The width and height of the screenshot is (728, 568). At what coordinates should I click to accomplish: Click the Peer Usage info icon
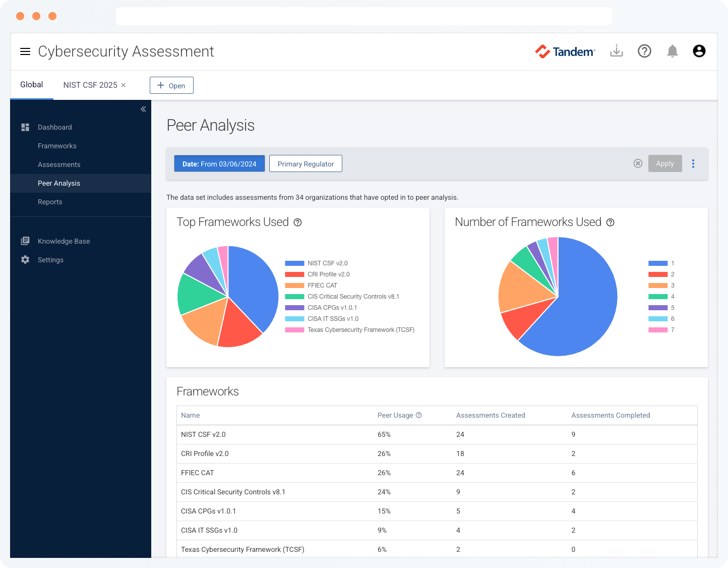point(418,415)
